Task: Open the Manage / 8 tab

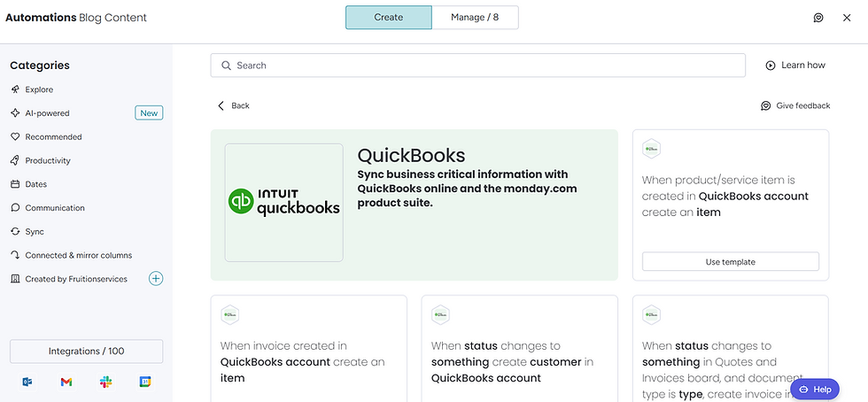Action: (x=475, y=17)
